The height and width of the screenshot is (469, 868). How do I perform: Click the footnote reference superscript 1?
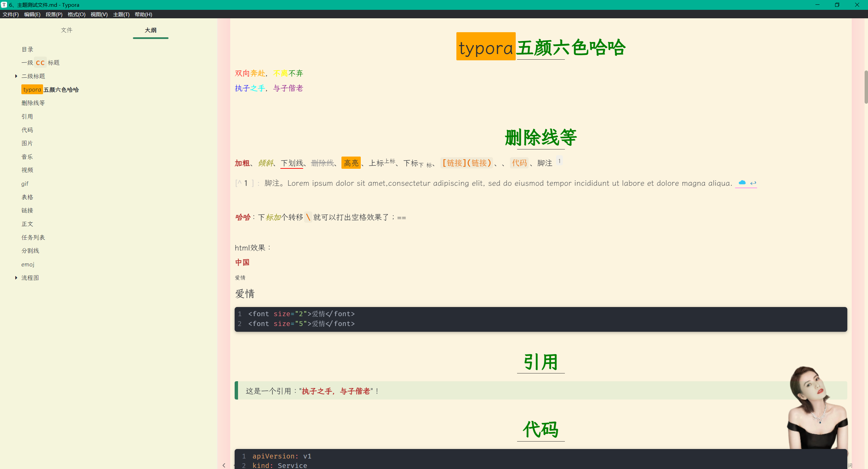coord(559,161)
